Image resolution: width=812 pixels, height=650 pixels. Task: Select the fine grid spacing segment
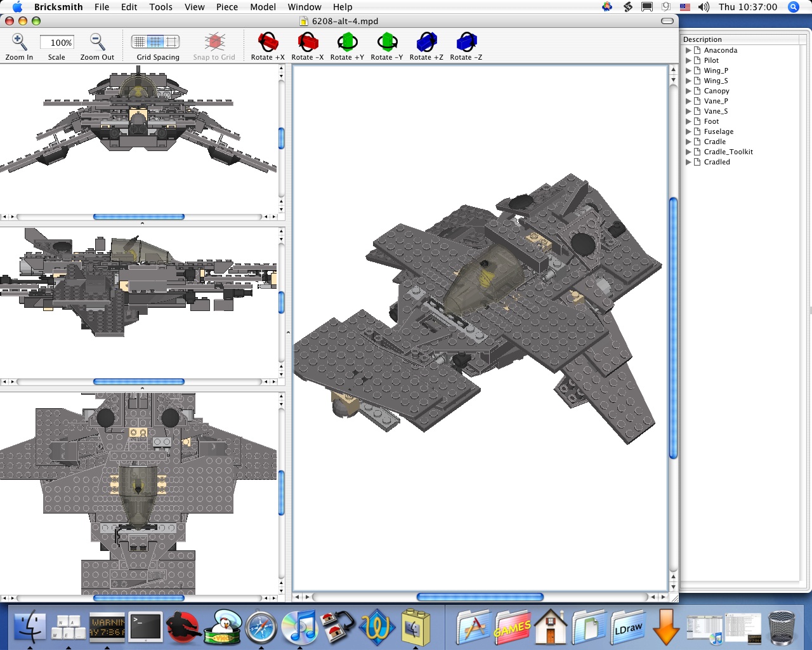point(140,42)
